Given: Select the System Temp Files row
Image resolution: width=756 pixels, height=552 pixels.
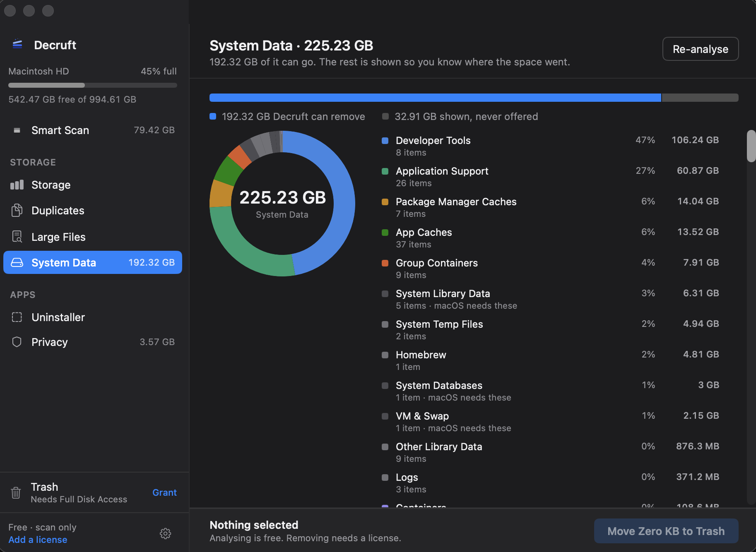Looking at the screenshot, I should (x=550, y=330).
